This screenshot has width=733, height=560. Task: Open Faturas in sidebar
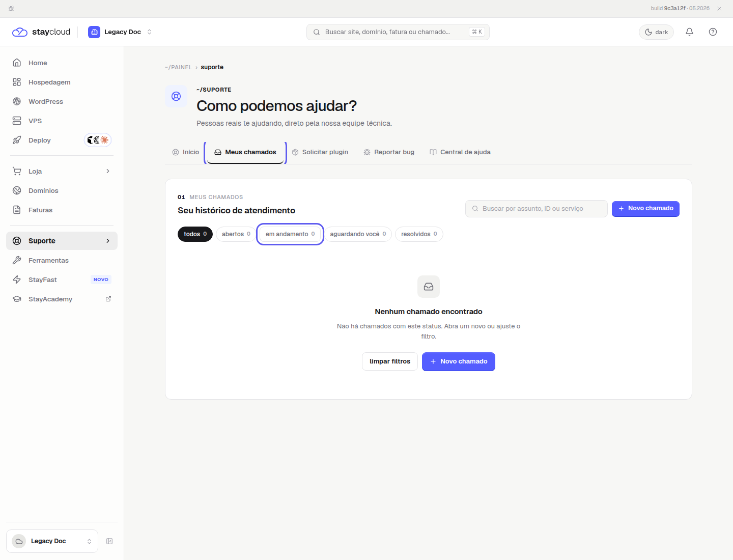(62, 210)
